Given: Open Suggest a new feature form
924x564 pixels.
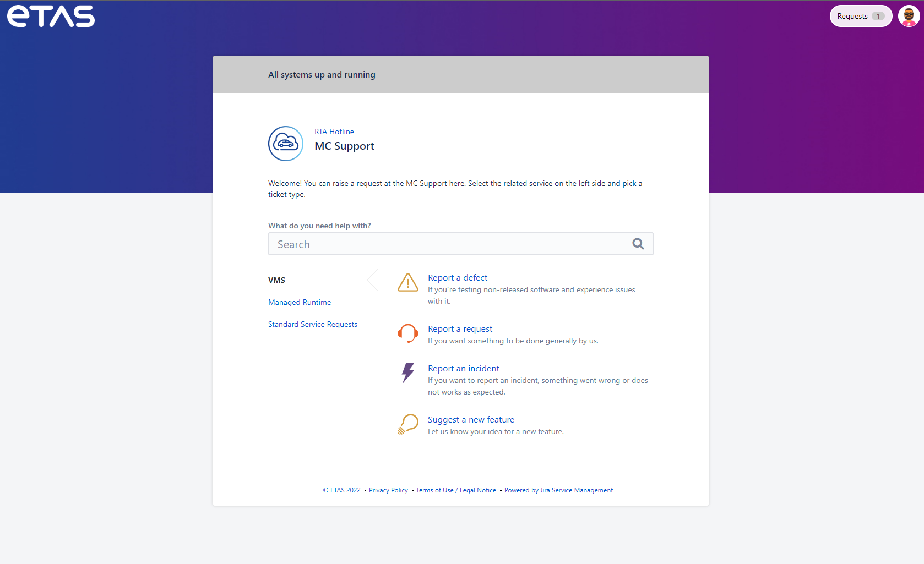Looking at the screenshot, I should pyautogui.click(x=471, y=420).
